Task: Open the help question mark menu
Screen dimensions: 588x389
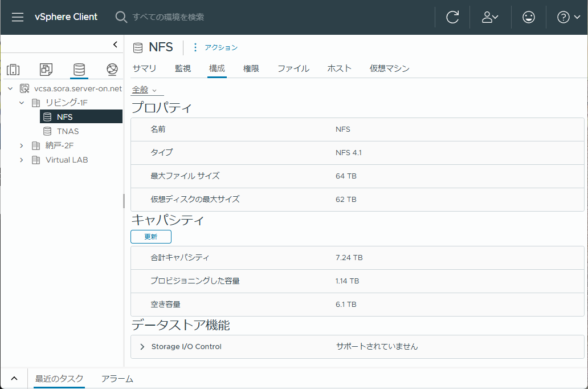Action: pyautogui.click(x=569, y=17)
